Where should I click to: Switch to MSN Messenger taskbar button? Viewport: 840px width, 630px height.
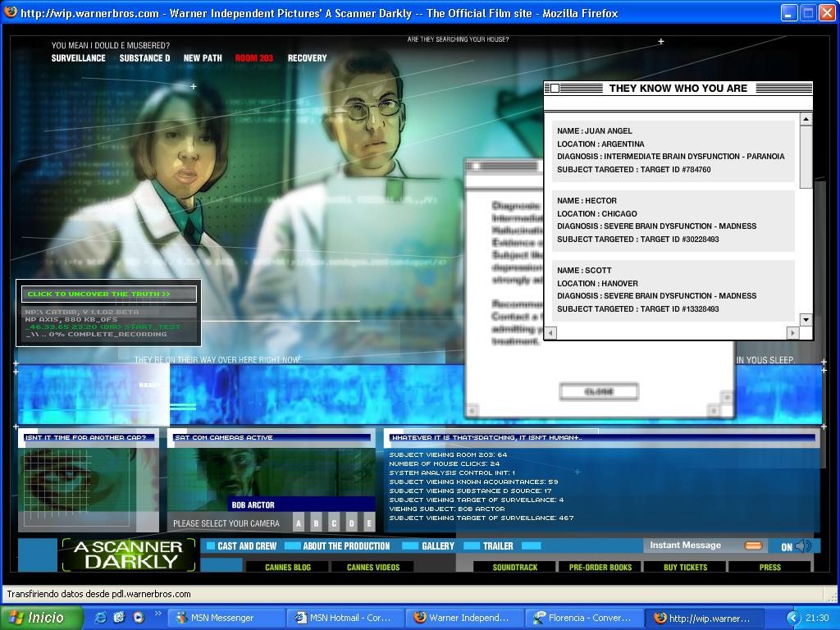tap(226, 618)
